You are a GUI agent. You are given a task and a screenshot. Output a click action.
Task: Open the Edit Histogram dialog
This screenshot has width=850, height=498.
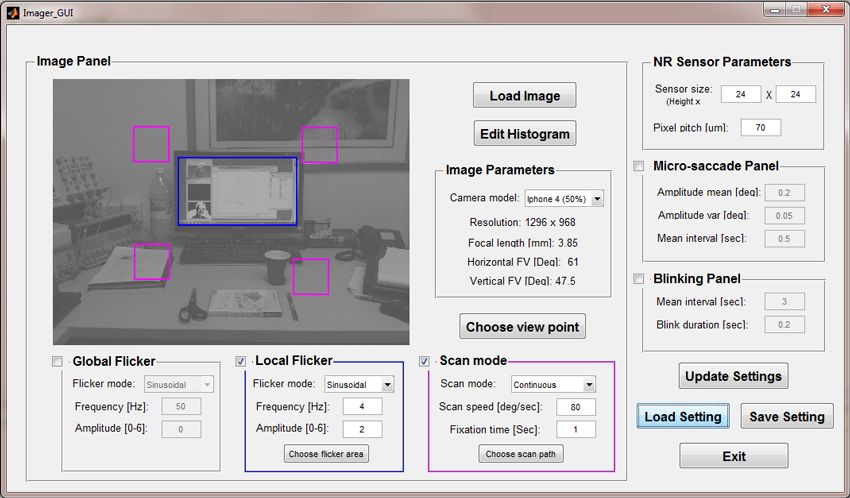click(524, 134)
